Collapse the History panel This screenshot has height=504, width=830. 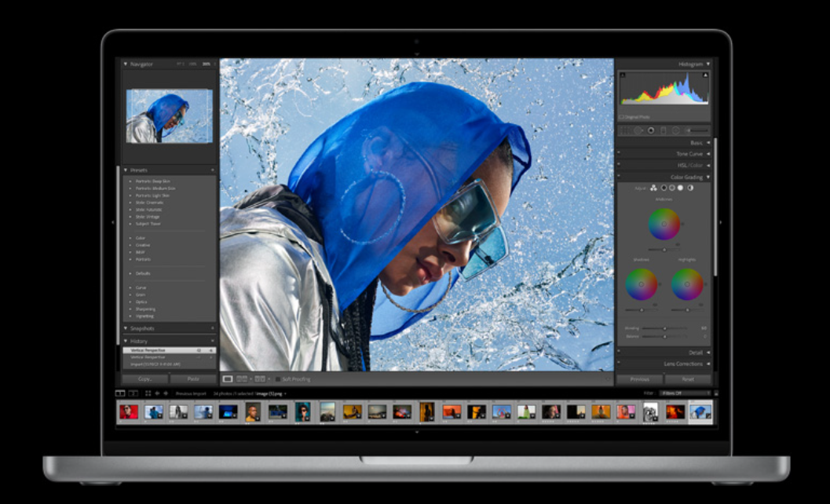coord(126,341)
